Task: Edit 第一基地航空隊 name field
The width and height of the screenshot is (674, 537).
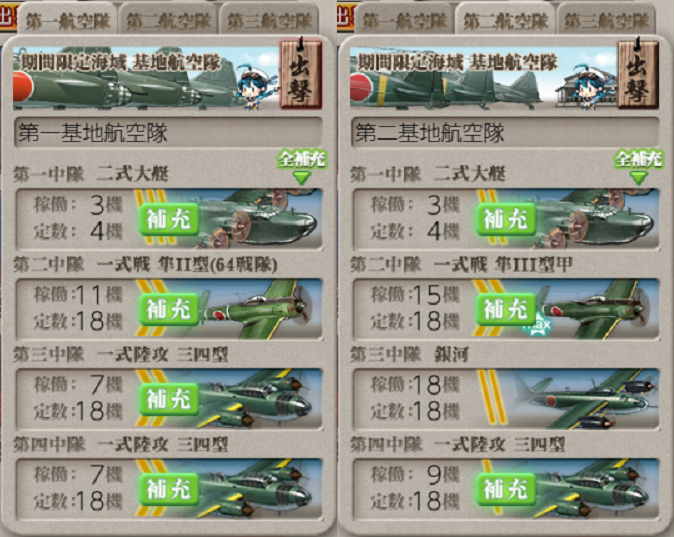Action: [x=168, y=132]
